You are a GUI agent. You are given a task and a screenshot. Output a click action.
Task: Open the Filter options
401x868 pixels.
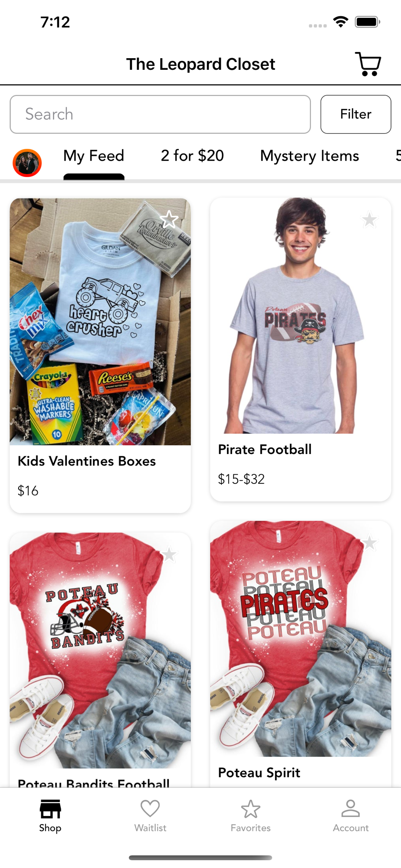tap(356, 114)
